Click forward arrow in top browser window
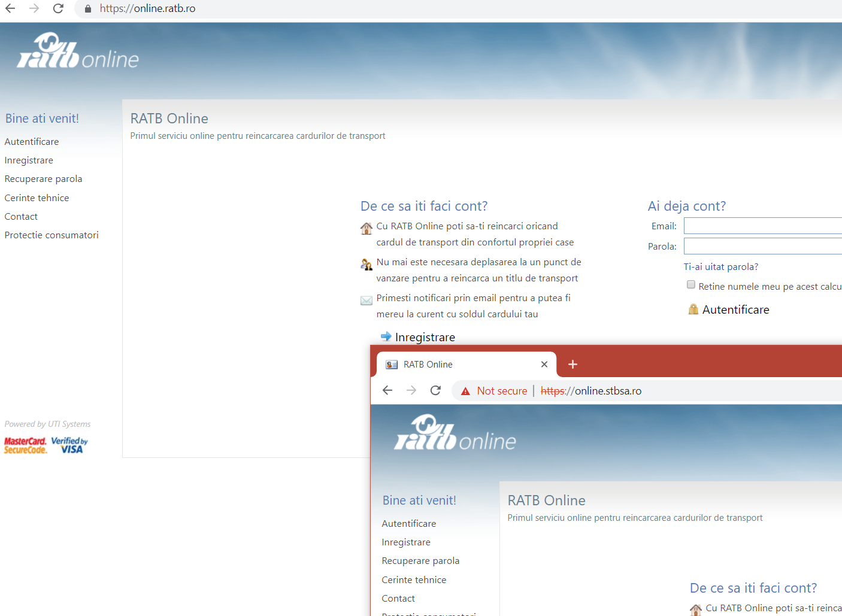The width and height of the screenshot is (842, 616). point(34,8)
